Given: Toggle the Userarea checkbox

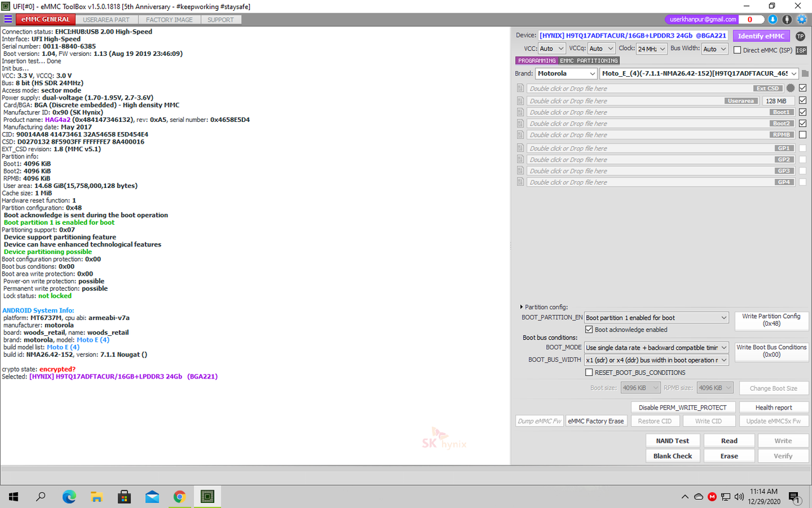Looking at the screenshot, I should tap(803, 100).
